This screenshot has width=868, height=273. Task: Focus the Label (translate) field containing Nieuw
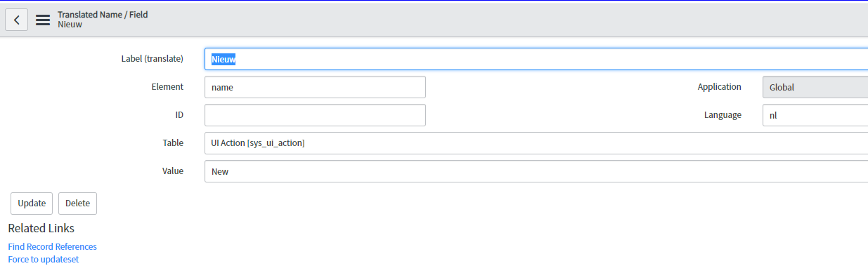coord(536,59)
